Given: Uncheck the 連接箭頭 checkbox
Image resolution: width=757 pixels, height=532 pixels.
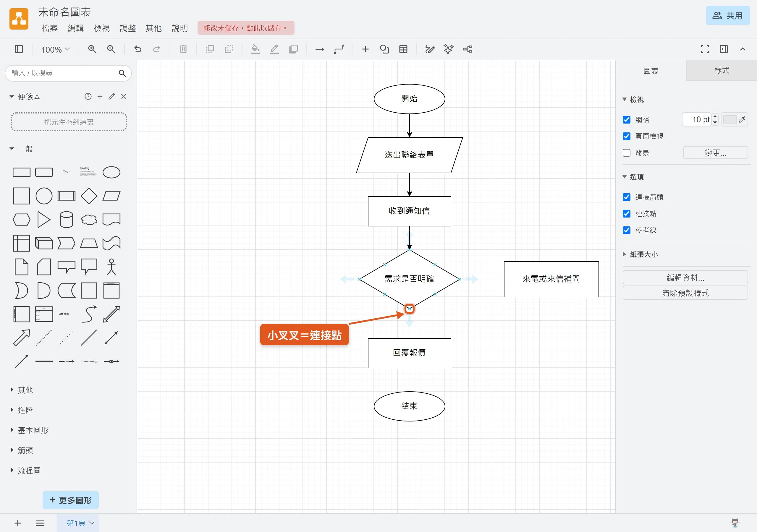Looking at the screenshot, I should click(x=626, y=197).
